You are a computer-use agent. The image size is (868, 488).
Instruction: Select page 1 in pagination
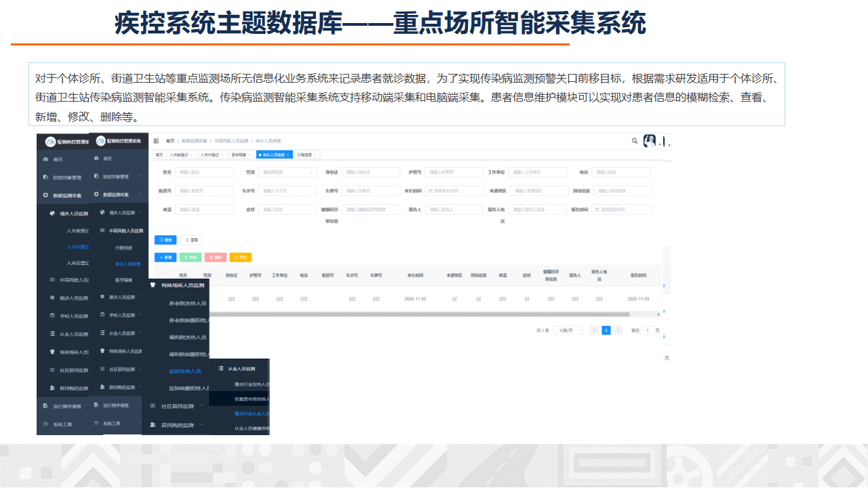[606, 330]
